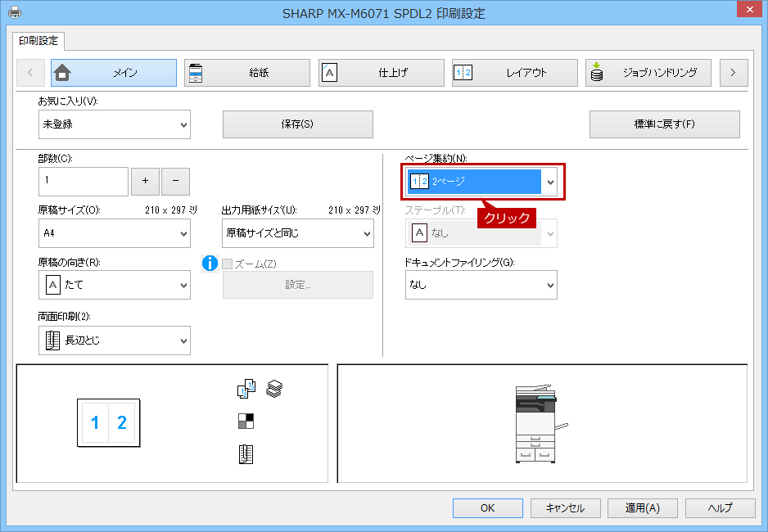Click the 保存(S) button
The height and width of the screenshot is (532, 768).
(298, 124)
